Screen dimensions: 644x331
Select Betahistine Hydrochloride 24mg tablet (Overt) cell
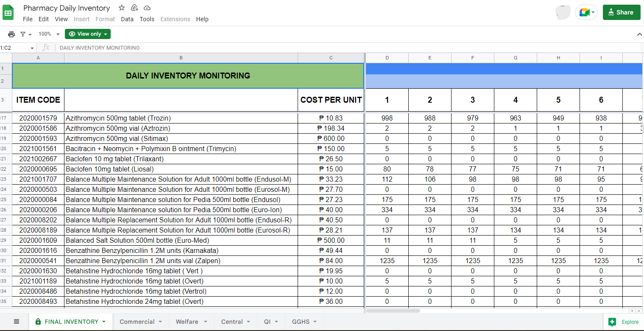[181, 301]
